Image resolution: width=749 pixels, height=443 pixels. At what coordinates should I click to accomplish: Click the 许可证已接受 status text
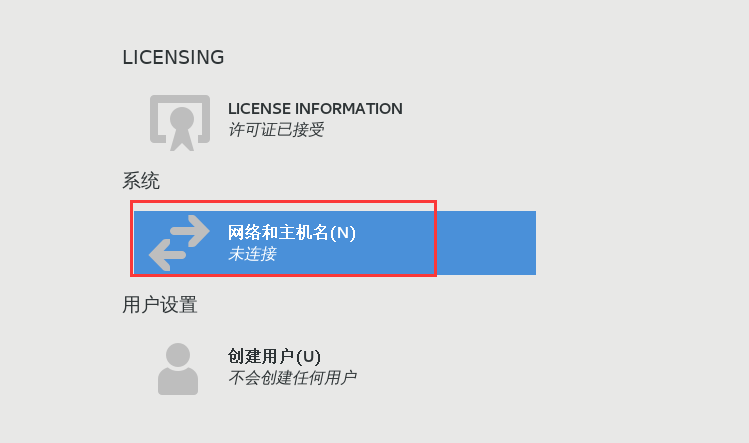tap(276, 130)
